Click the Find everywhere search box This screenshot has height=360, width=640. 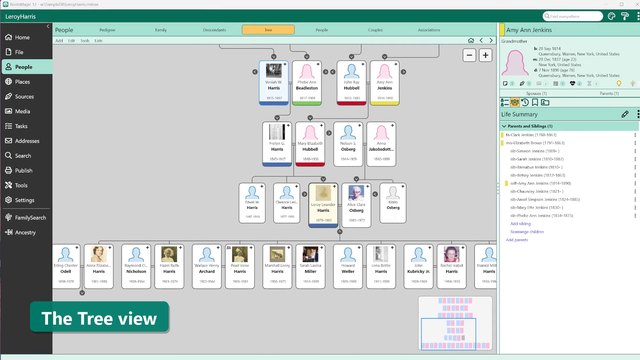pos(573,16)
